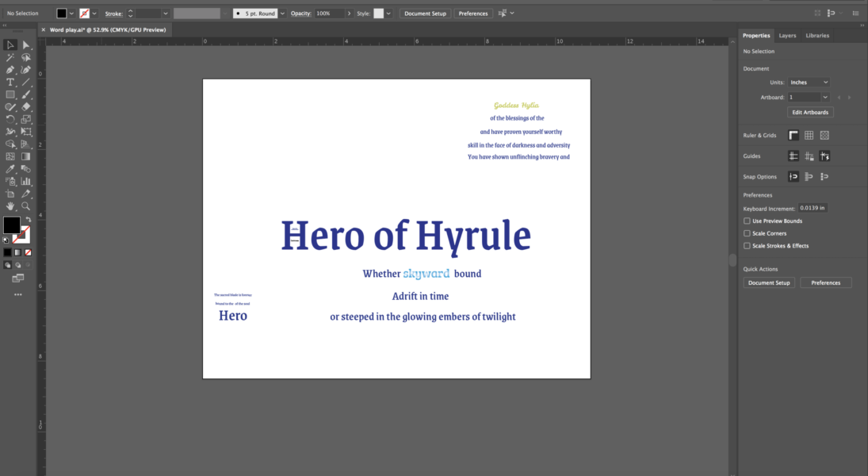Enable the Use Preview Bounds checkbox
Image resolution: width=868 pixels, height=476 pixels.
click(x=746, y=221)
